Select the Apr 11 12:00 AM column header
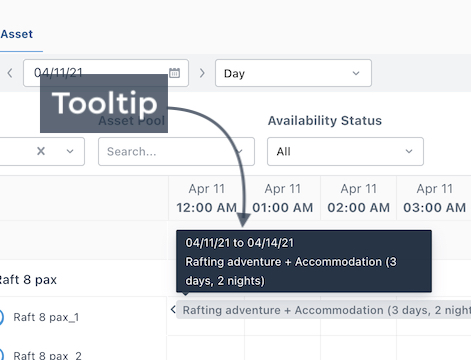The width and height of the screenshot is (471, 360). point(207,198)
